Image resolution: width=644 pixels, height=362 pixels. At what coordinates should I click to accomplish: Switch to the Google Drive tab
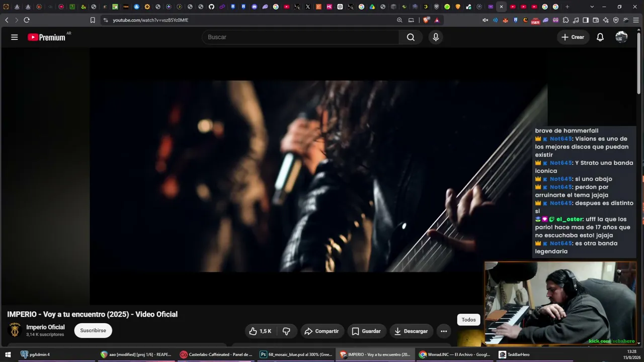pos(372,7)
